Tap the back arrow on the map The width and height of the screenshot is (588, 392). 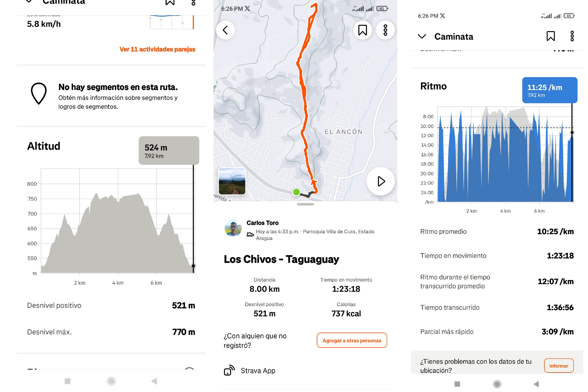pos(225,30)
